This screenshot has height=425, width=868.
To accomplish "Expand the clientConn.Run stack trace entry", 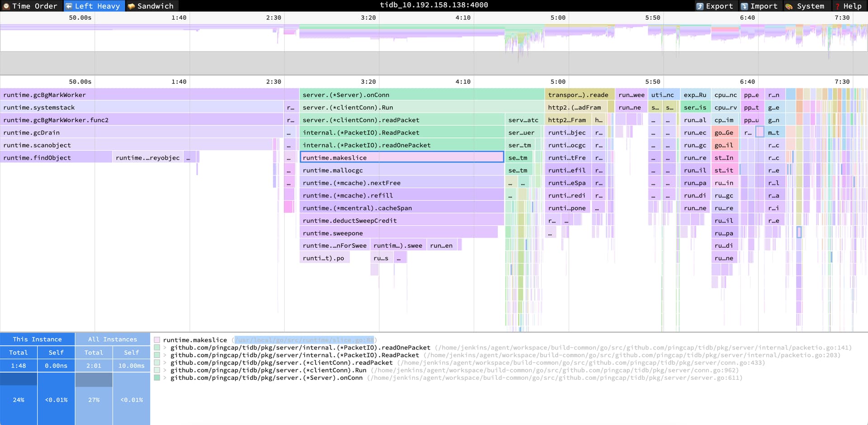I will [x=165, y=370].
